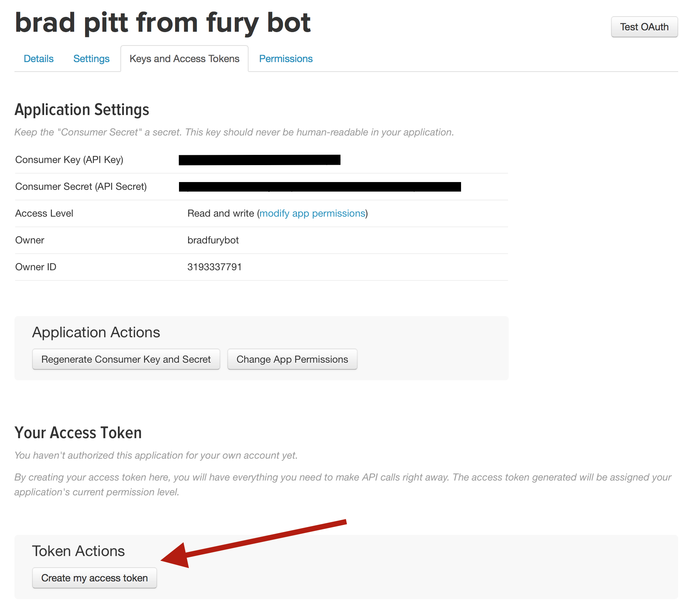Click the page title brad pitt from fury bot
Image resolution: width=699 pixels, height=616 pixels.
(x=163, y=23)
